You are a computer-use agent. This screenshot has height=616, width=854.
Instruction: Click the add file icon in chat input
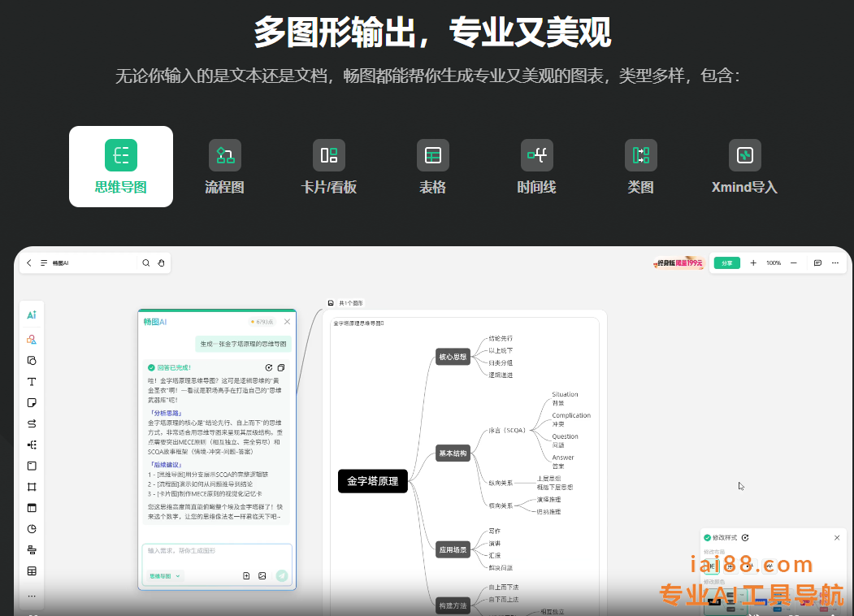point(246,575)
